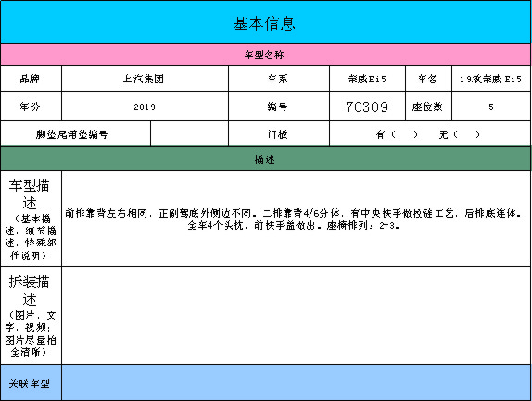Mark the 有 ( ) door panel option

397,134
